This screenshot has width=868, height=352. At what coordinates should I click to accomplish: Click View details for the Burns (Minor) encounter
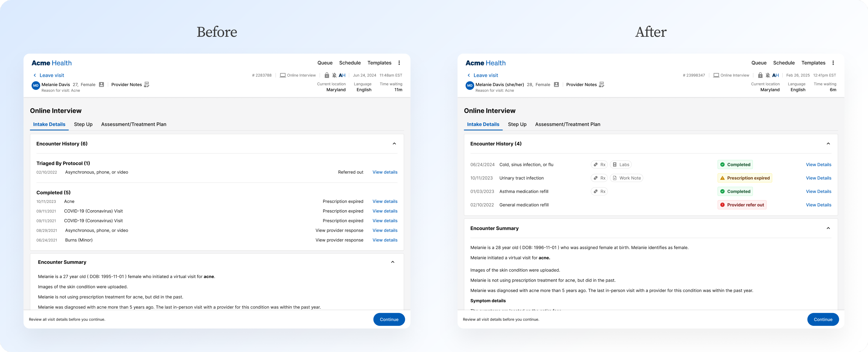pos(385,240)
